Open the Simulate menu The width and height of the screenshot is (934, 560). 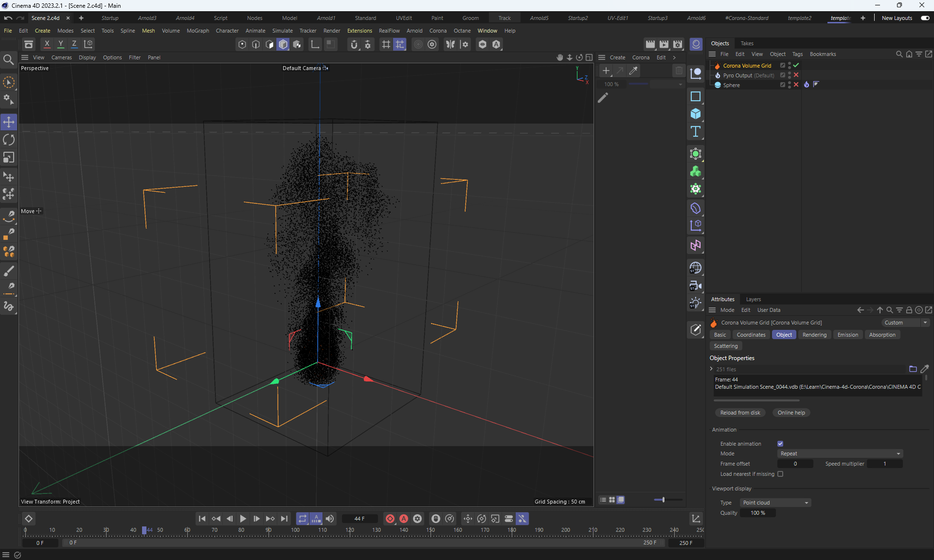pos(282,31)
